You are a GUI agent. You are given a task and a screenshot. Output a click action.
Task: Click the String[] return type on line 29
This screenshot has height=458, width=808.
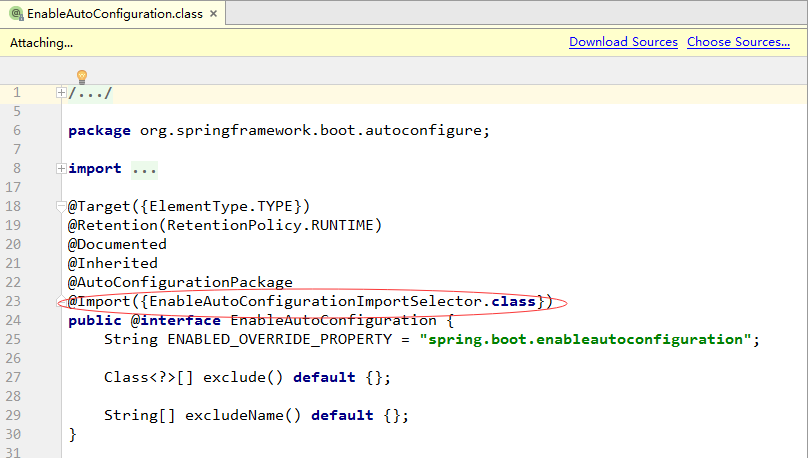click(x=139, y=415)
